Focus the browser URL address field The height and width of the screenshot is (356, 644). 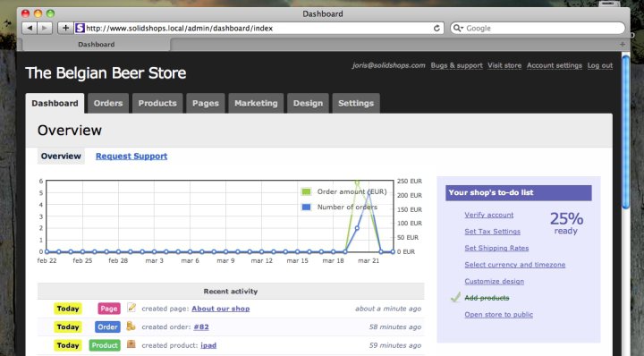(x=258, y=28)
